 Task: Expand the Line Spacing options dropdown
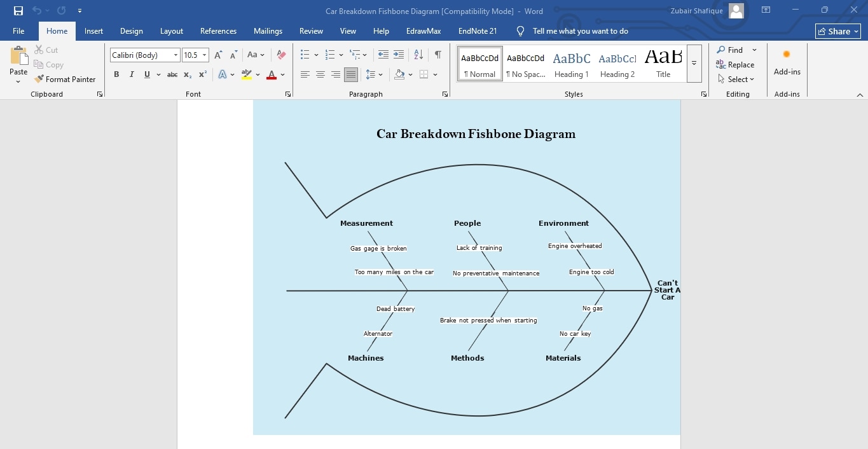[380, 74]
